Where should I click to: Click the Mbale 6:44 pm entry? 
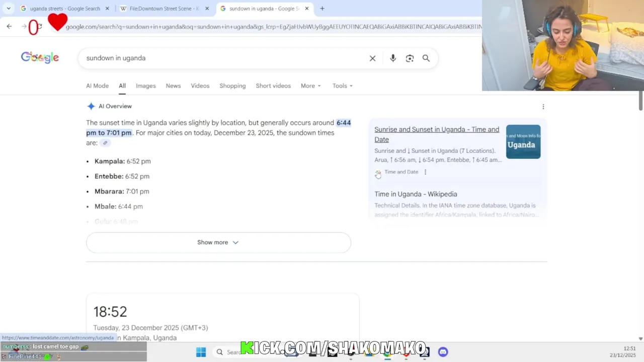click(x=119, y=207)
